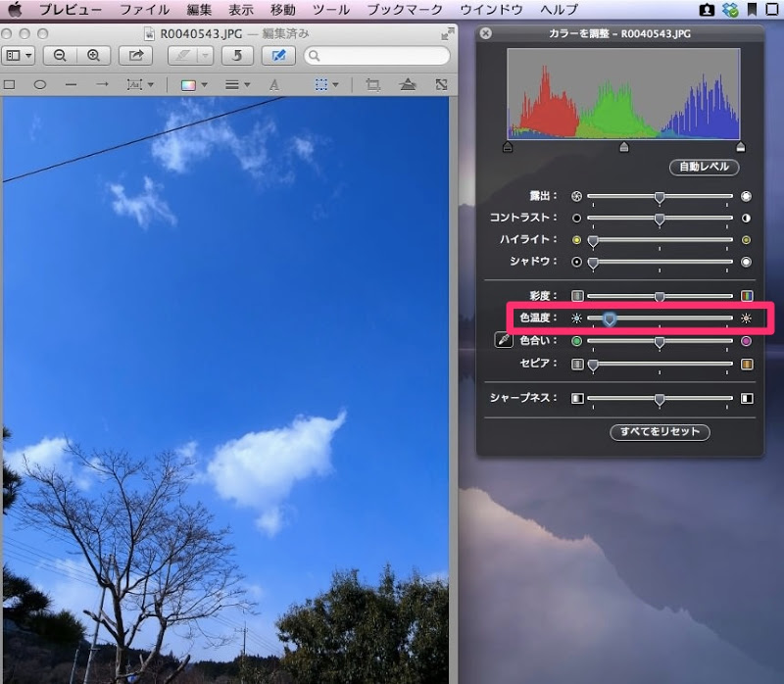
Task: Select the Oval annotation tool
Action: tap(39, 85)
